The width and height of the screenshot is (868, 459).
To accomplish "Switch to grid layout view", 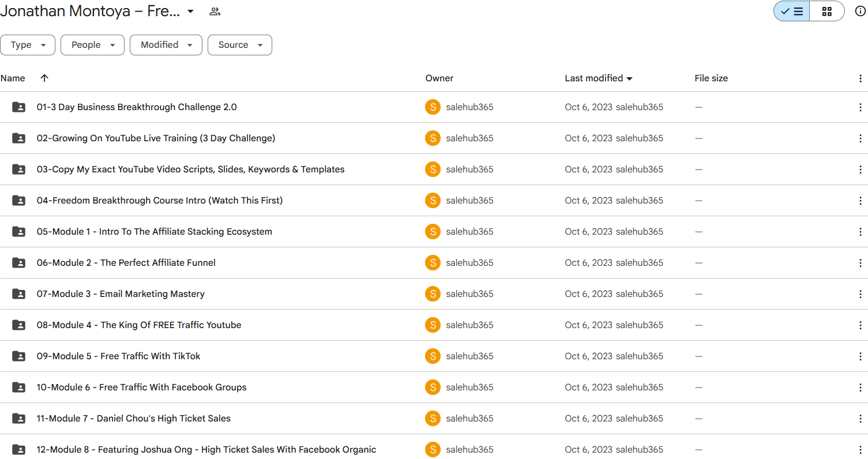I will tap(827, 11).
